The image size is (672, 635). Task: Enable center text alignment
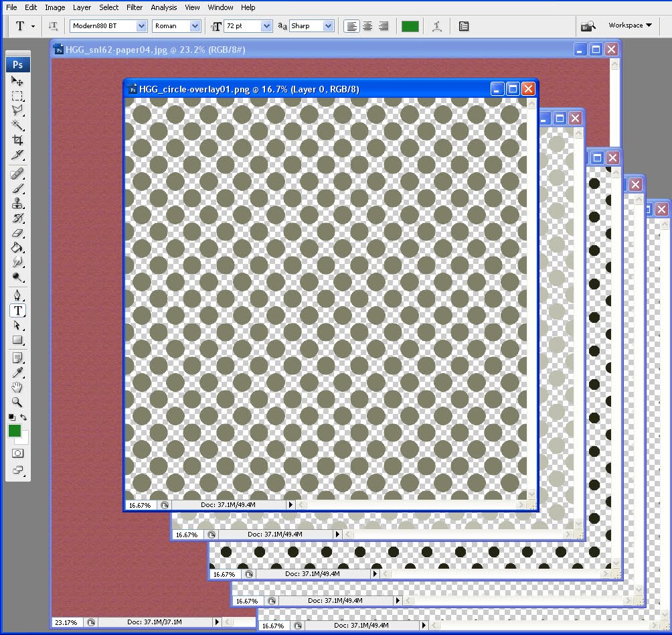[367, 26]
